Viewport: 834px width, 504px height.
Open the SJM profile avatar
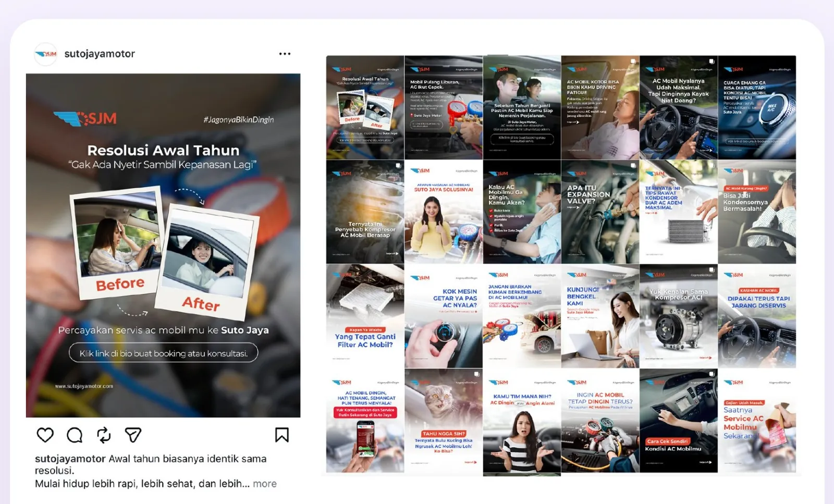coord(46,54)
